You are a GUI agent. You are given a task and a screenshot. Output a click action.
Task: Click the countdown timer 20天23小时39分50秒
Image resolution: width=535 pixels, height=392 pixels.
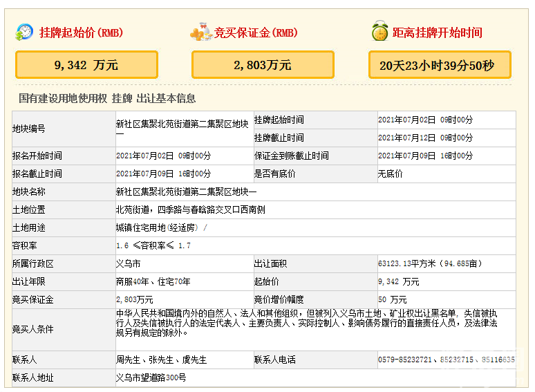click(x=440, y=65)
